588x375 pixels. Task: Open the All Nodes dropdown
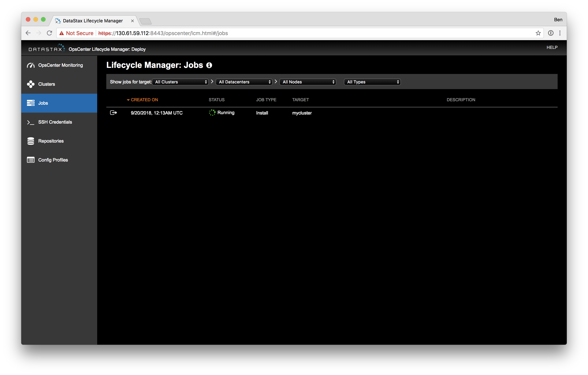(x=308, y=82)
